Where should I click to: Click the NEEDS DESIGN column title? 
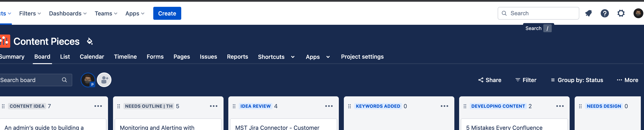coord(604,106)
